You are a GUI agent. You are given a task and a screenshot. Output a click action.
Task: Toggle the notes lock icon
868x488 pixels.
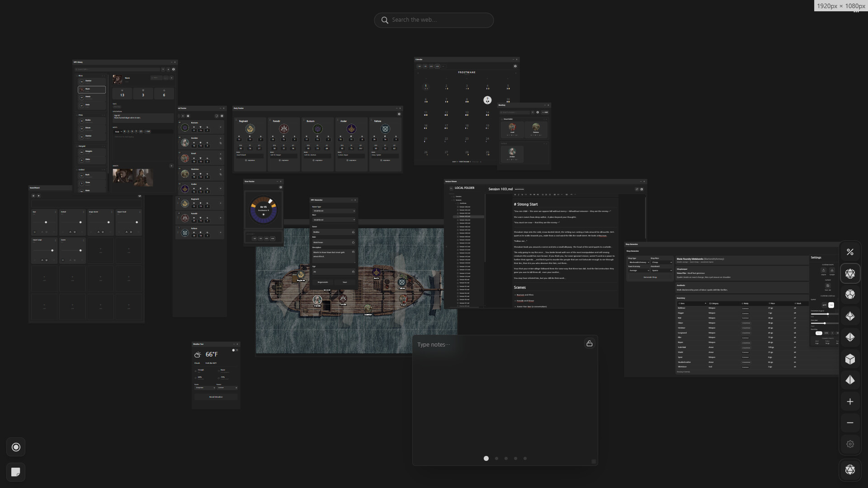coord(589,344)
